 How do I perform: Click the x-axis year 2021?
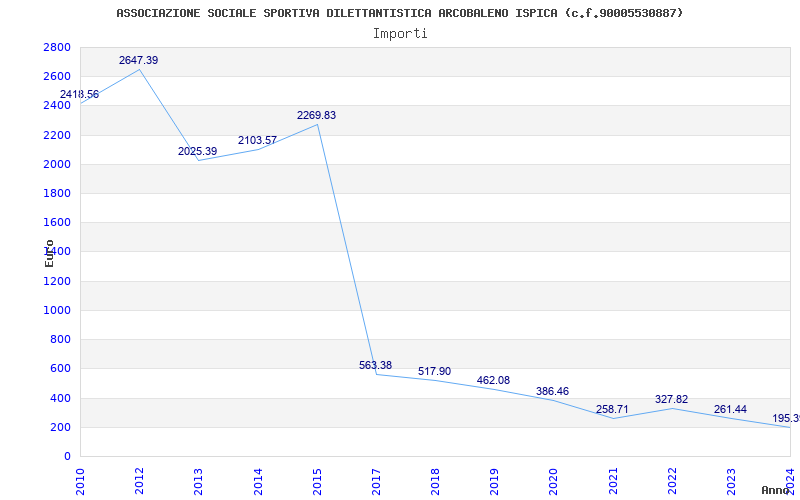613,481
